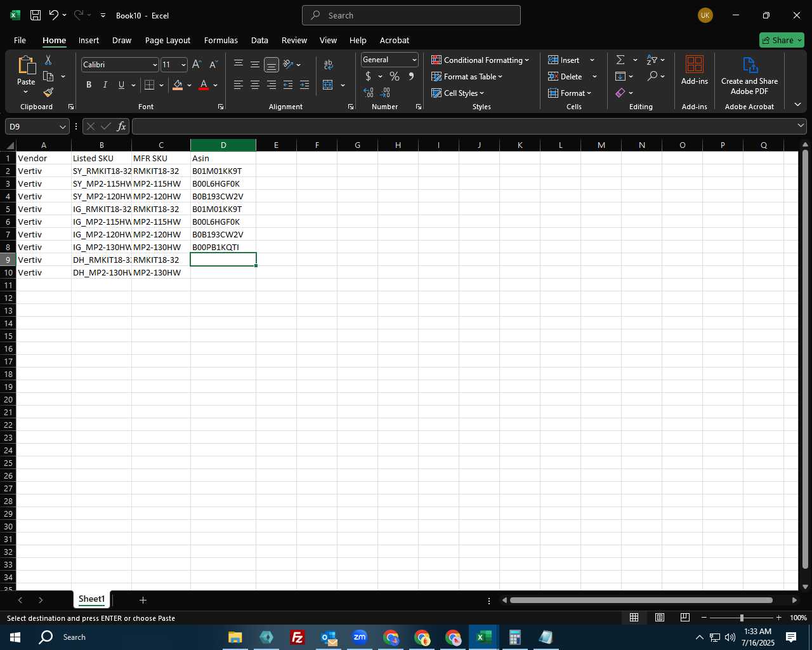Select the Normal view icon
Viewport: 812px width, 650px height.
click(634, 618)
